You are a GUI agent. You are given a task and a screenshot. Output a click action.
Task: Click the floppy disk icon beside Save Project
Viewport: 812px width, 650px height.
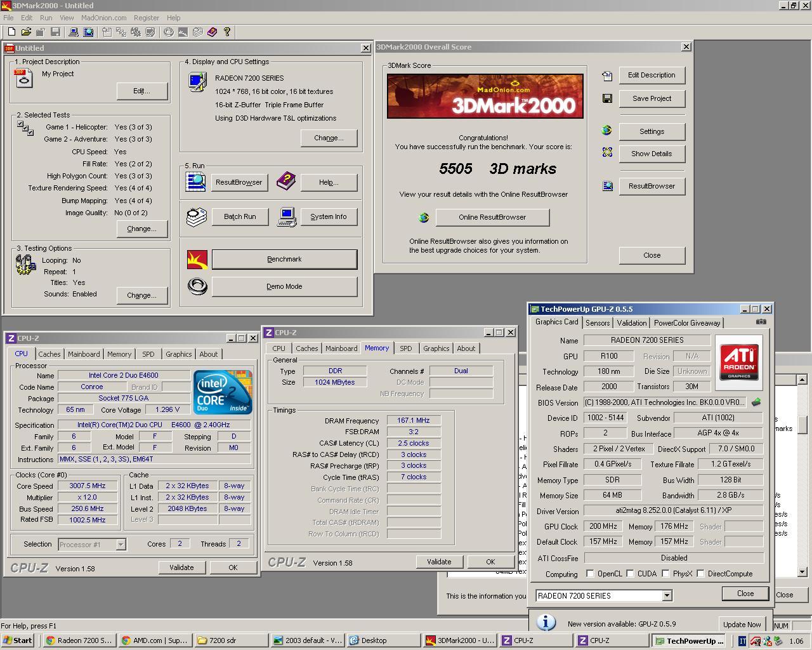click(x=607, y=98)
